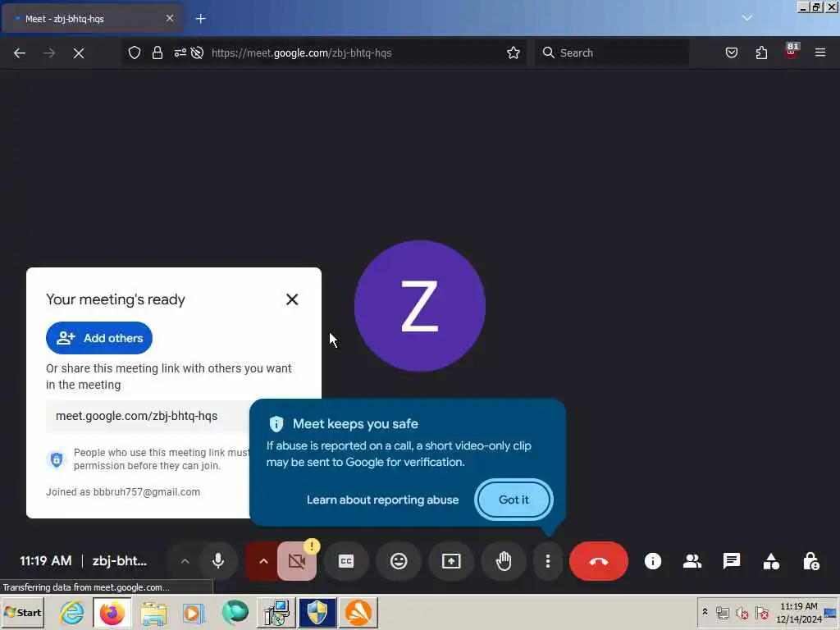Show the people list icon
Viewport: 840px width, 630px height.
(x=692, y=561)
